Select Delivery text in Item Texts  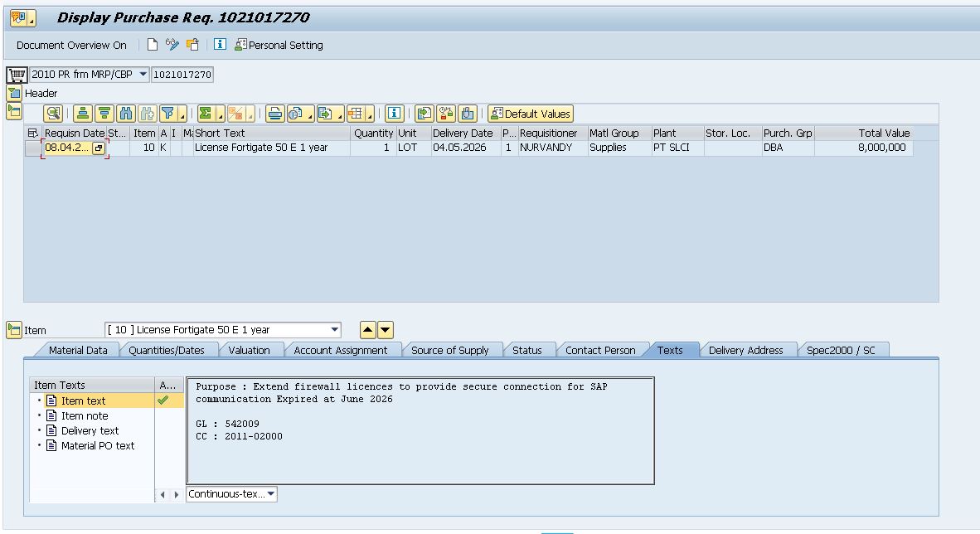[x=90, y=430]
